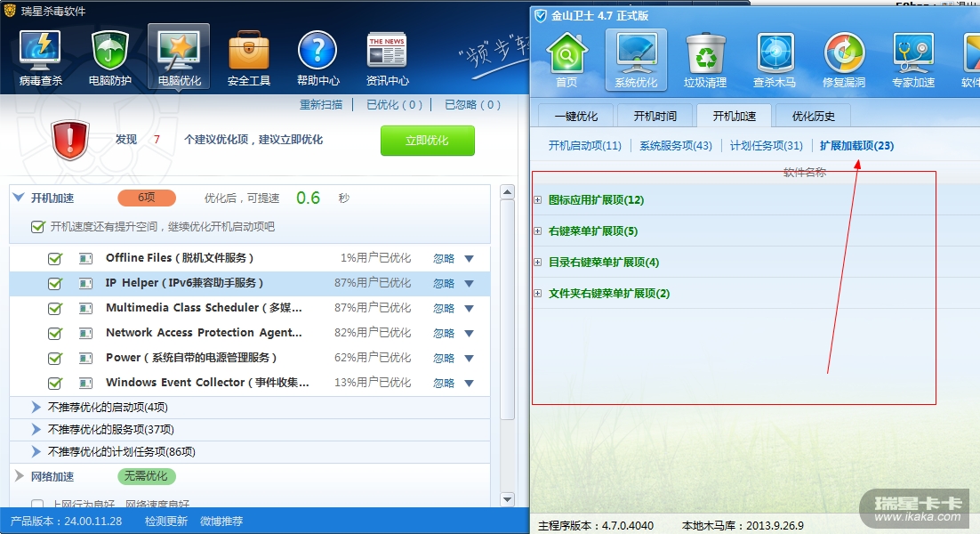Expand the 网络加速 section
The width and height of the screenshot is (980, 534).
20,476
